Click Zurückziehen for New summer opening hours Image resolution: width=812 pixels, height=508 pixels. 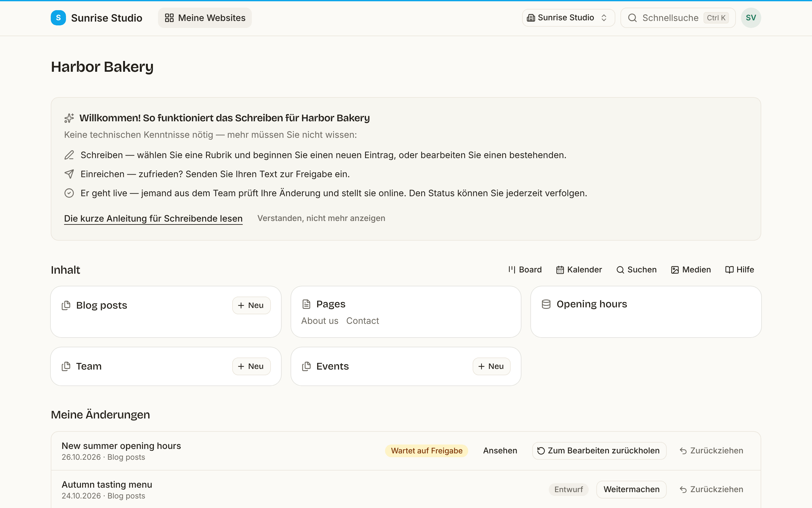(x=711, y=451)
